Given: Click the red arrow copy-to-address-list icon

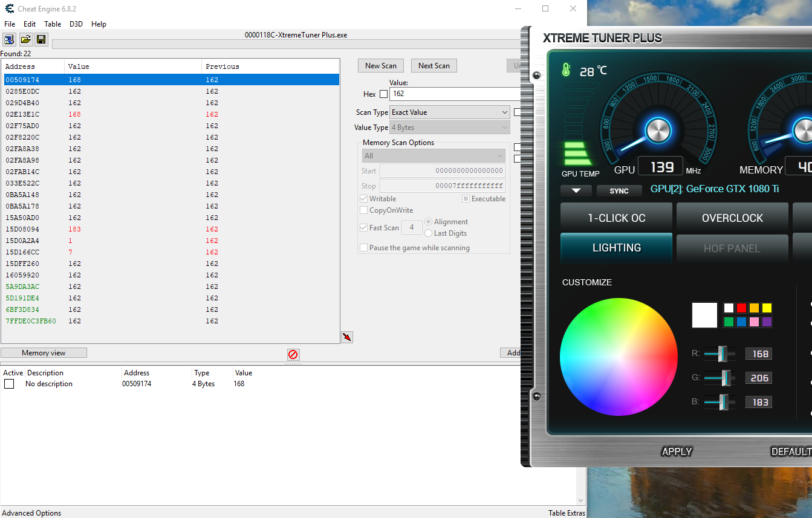Looking at the screenshot, I should (x=347, y=337).
